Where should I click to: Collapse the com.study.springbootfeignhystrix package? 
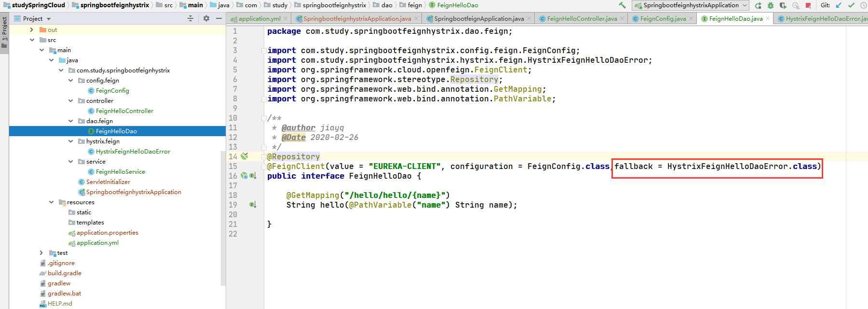61,70
